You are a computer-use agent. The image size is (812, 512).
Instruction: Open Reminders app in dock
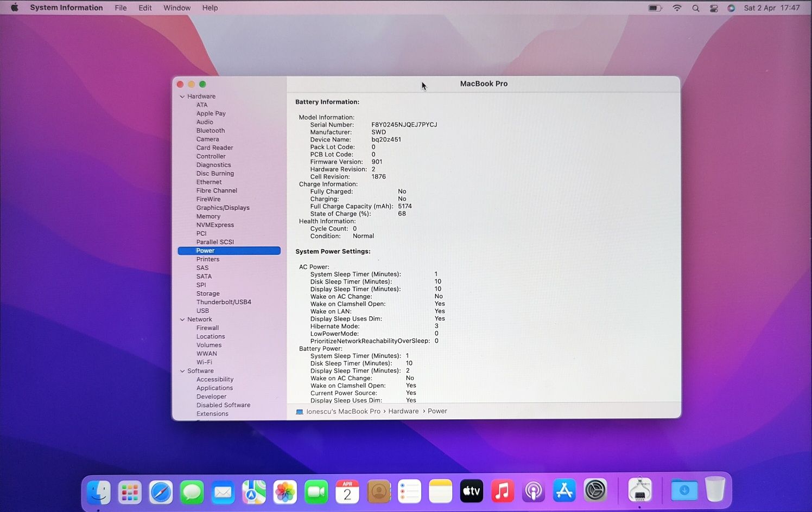coord(410,492)
